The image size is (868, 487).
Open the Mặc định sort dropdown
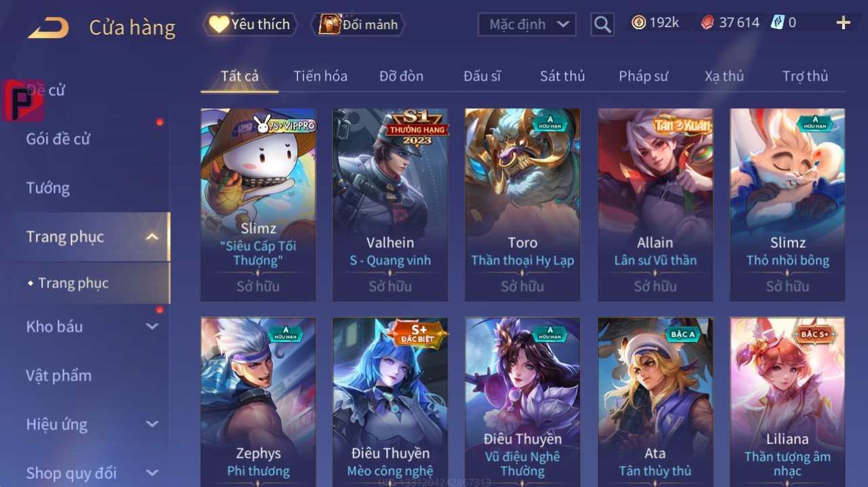click(x=527, y=24)
